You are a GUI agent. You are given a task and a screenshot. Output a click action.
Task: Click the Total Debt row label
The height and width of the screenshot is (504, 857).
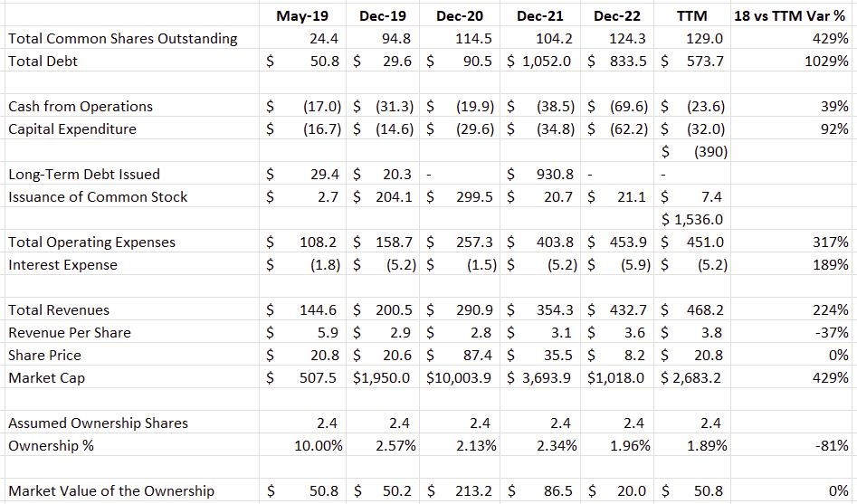[x=43, y=62]
